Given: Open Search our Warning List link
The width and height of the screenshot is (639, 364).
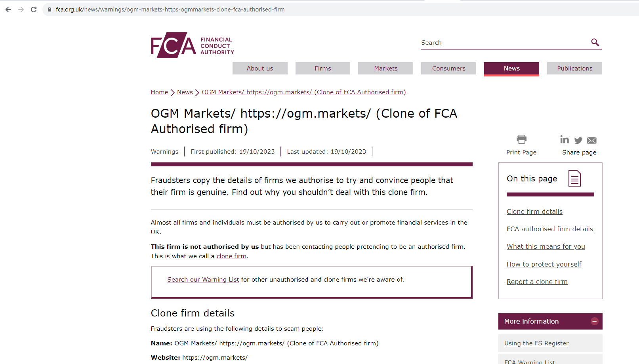Looking at the screenshot, I should 203,280.
